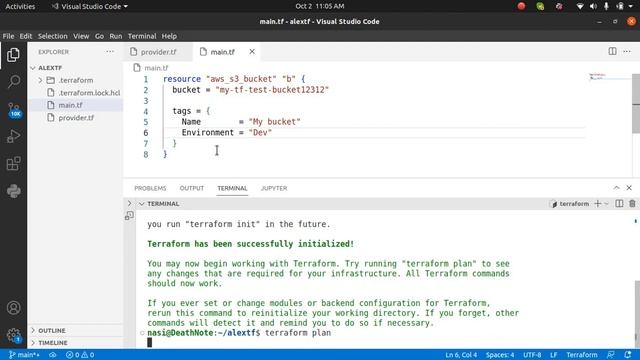The image size is (640, 360).
Task: Click the Activities button in top bar
Action: 20,6
